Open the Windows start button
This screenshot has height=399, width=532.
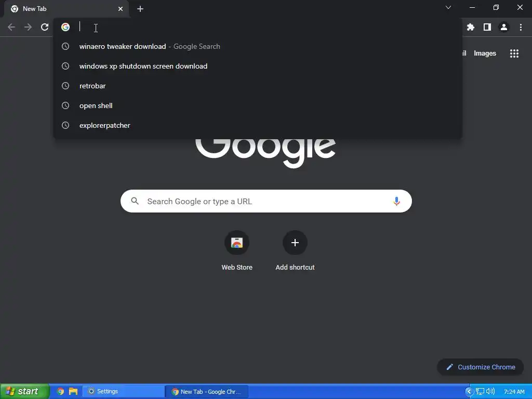coord(24,391)
